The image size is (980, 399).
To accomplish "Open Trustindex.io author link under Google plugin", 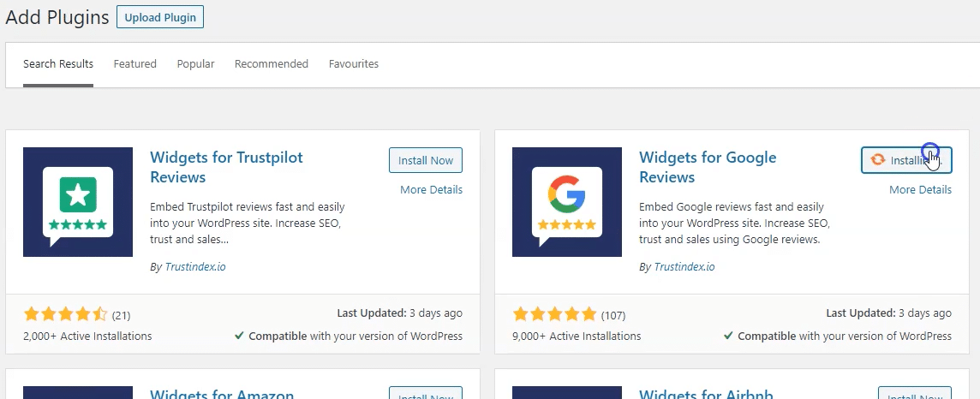I will pos(684,266).
